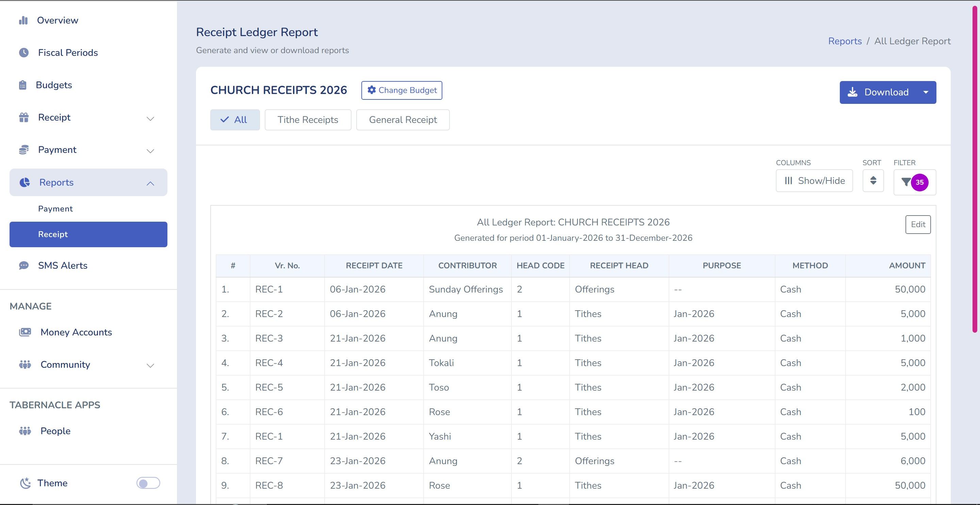The width and height of the screenshot is (980, 505).
Task: Click the Money Accounts banknote icon
Action: (25, 332)
